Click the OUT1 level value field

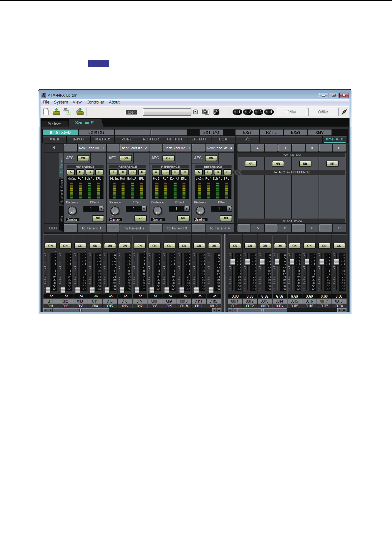[x=235, y=296]
